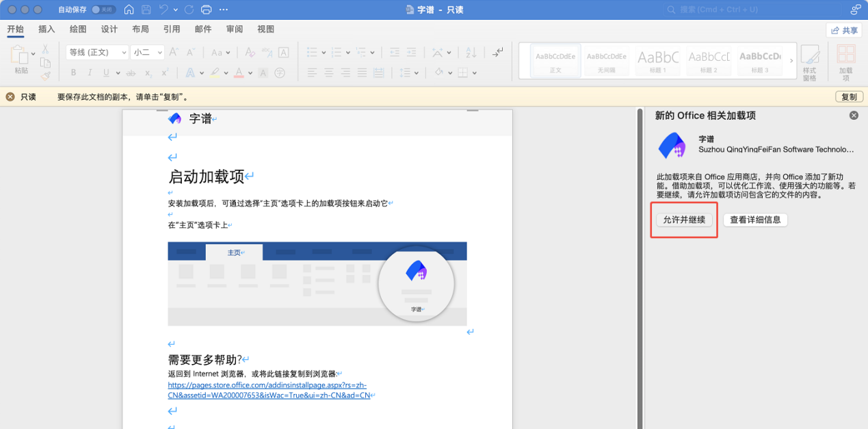Open the font size dropdown 小二

[148, 53]
